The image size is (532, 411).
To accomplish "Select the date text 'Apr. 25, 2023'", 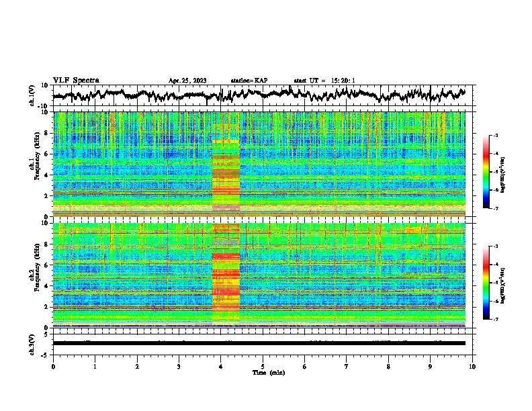I will pyautogui.click(x=187, y=81).
